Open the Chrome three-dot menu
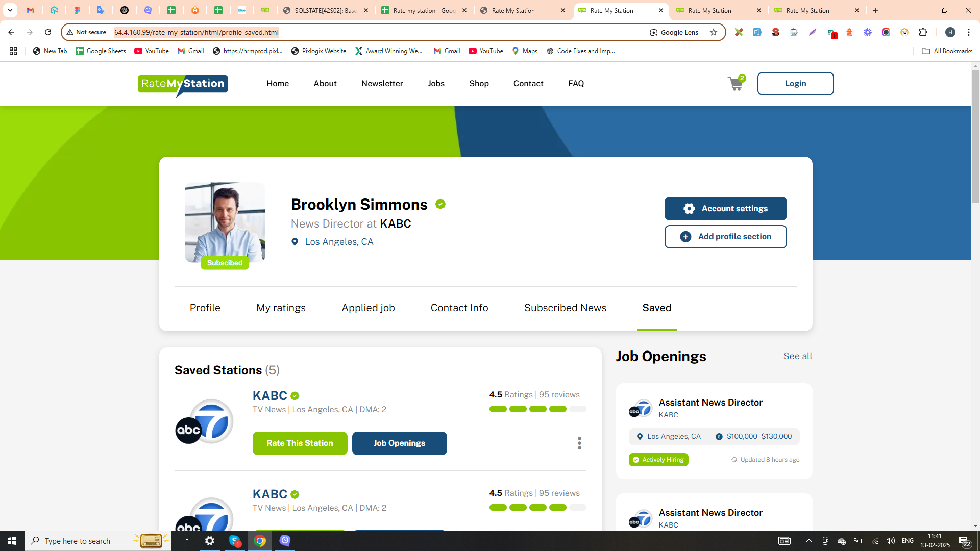The height and width of the screenshot is (551, 980). (969, 32)
